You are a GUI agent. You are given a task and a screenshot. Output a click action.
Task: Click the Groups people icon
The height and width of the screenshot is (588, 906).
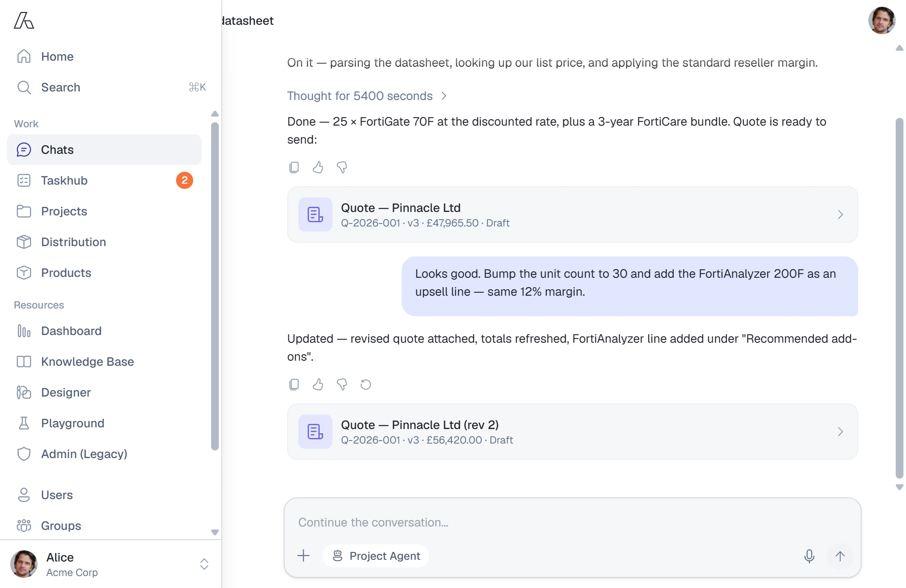click(x=24, y=526)
